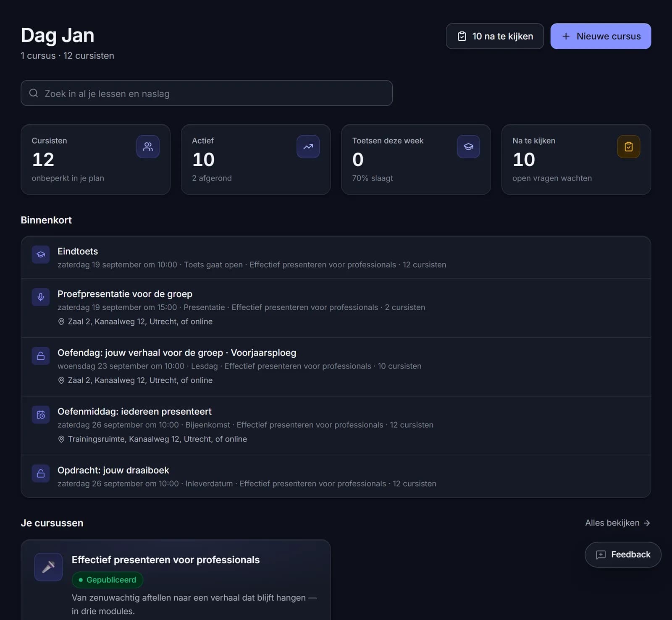The image size is (672, 620).
Task: Click the graduation cap icon beside Eindtoets
Action: [41, 254]
